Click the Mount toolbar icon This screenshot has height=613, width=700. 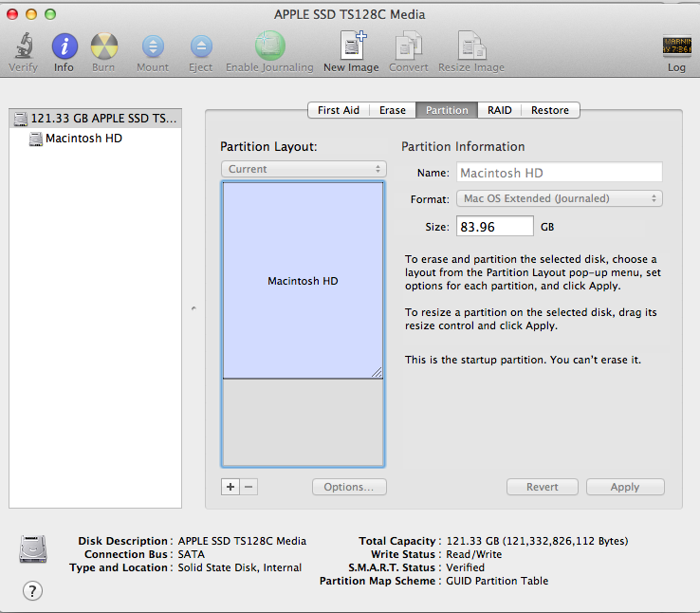point(153,46)
